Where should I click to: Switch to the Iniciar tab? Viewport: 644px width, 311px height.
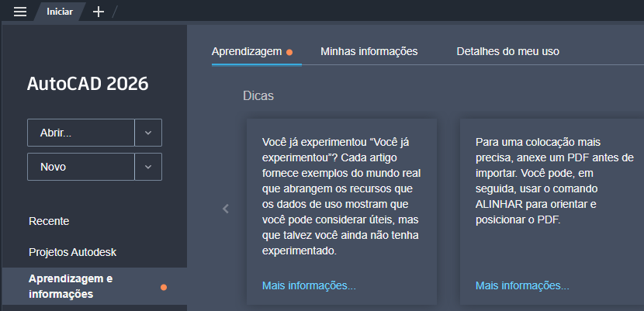coord(60,12)
